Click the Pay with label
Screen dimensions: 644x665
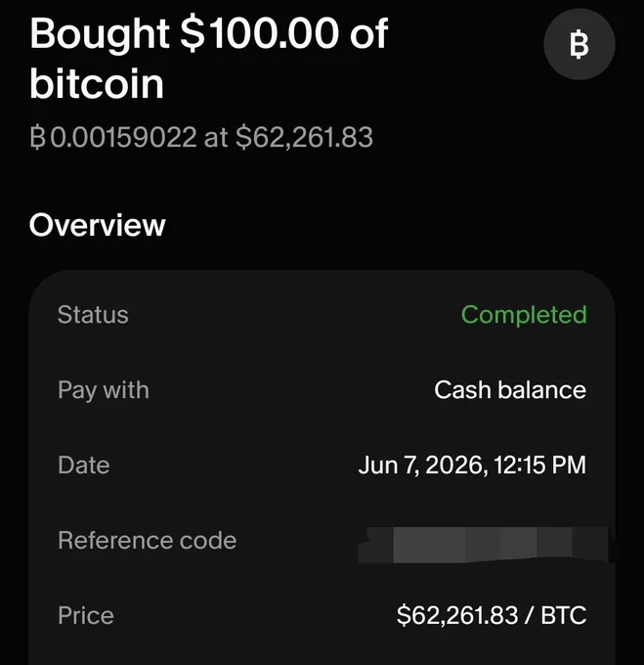pyautogui.click(x=104, y=390)
